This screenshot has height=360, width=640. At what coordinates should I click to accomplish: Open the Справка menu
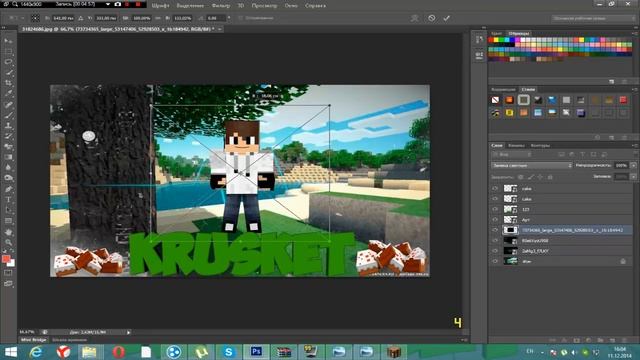click(315, 6)
